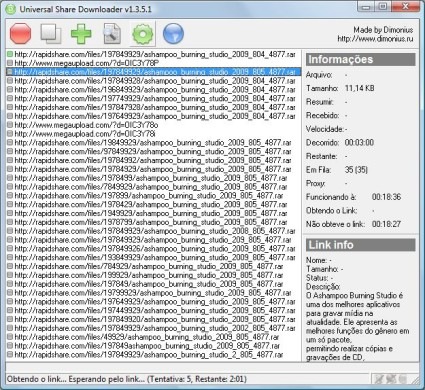Select the files/199929 link row
Image resolution: width=425 pixels, height=390 pixels.
[x=154, y=275]
